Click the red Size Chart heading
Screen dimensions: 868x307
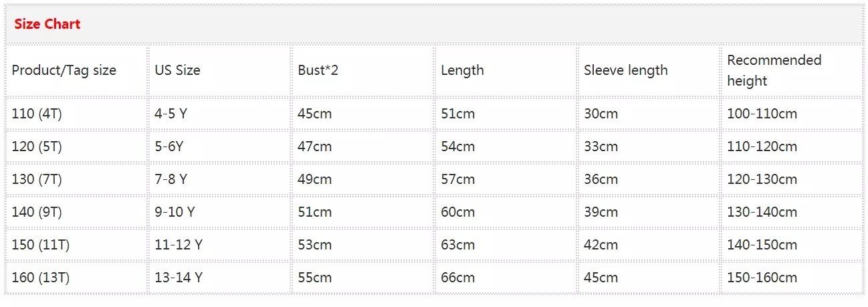47,24
